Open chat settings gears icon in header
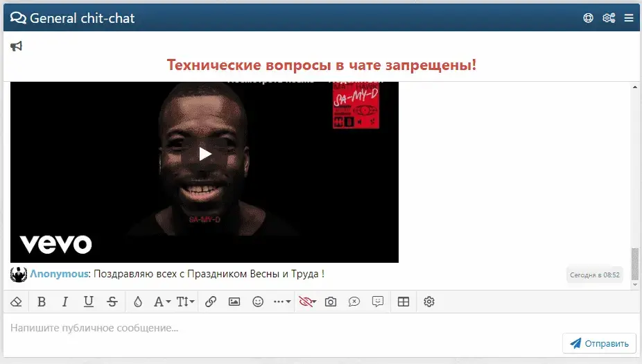The width and height of the screenshot is (642, 364). pyautogui.click(x=609, y=18)
